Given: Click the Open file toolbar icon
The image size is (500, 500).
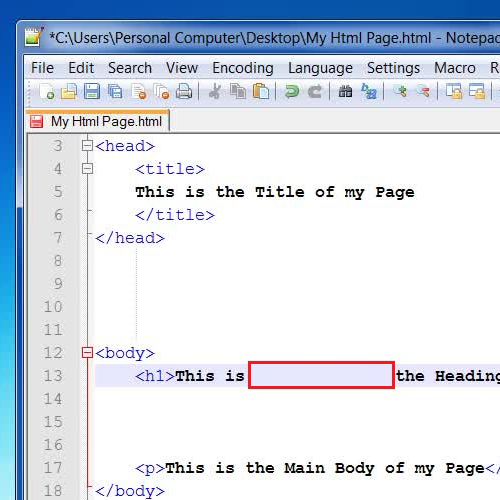Looking at the screenshot, I should [x=69, y=91].
